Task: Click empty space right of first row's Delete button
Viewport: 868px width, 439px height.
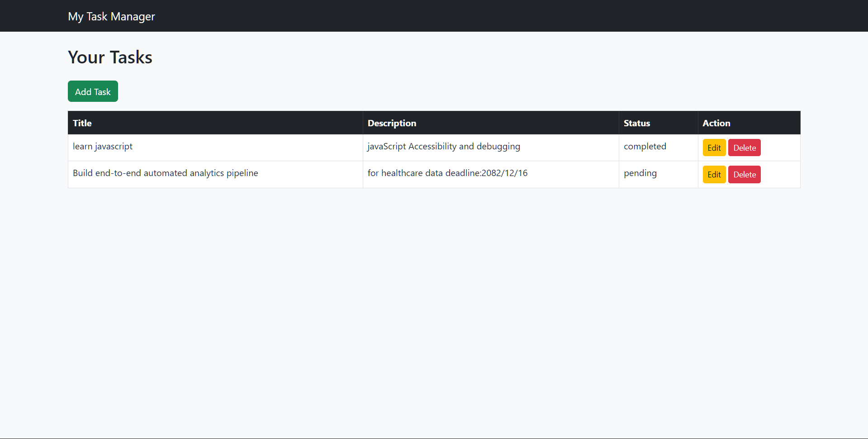Action: (780, 148)
